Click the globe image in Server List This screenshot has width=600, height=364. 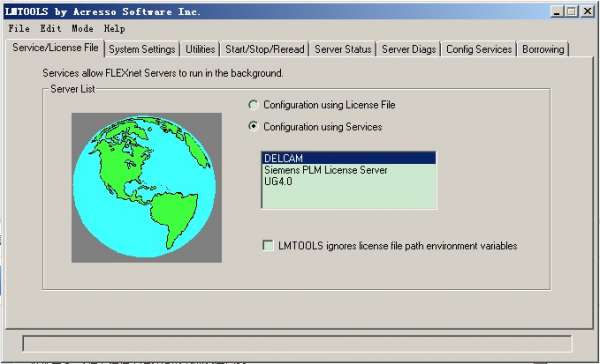(147, 188)
